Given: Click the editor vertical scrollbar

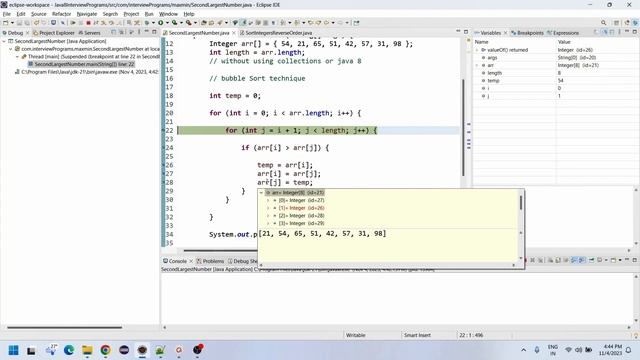Looking at the screenshot, I should click(x=463, y=127).
